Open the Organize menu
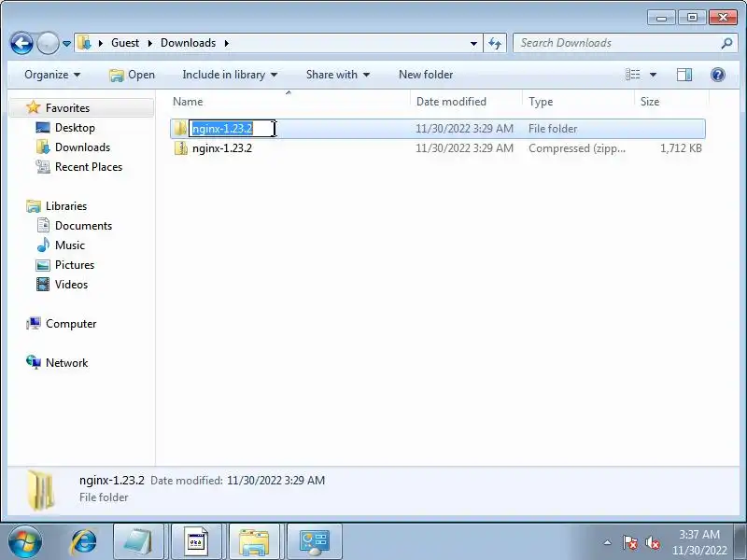 click(52, 75)
